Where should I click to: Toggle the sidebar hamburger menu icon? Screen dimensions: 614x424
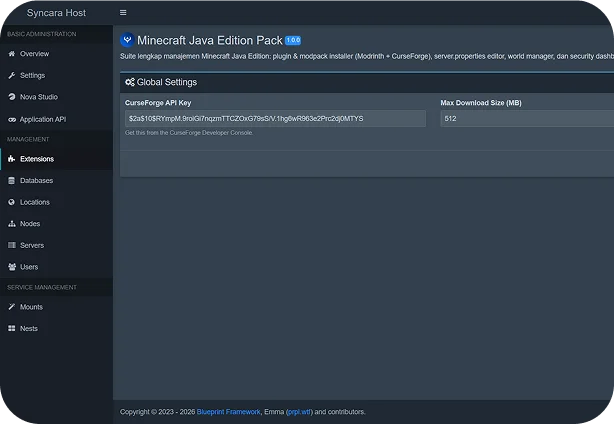tap(123, 13)
